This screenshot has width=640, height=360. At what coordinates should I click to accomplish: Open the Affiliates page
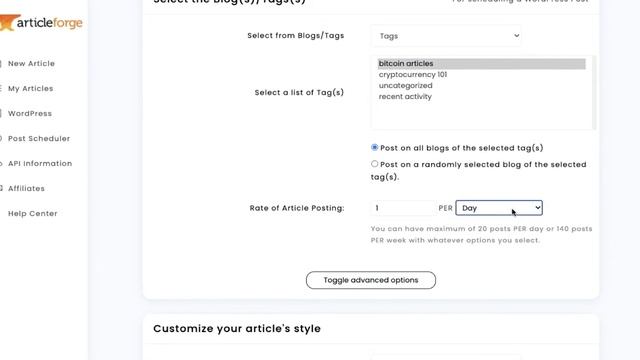[x=26, y=189]
